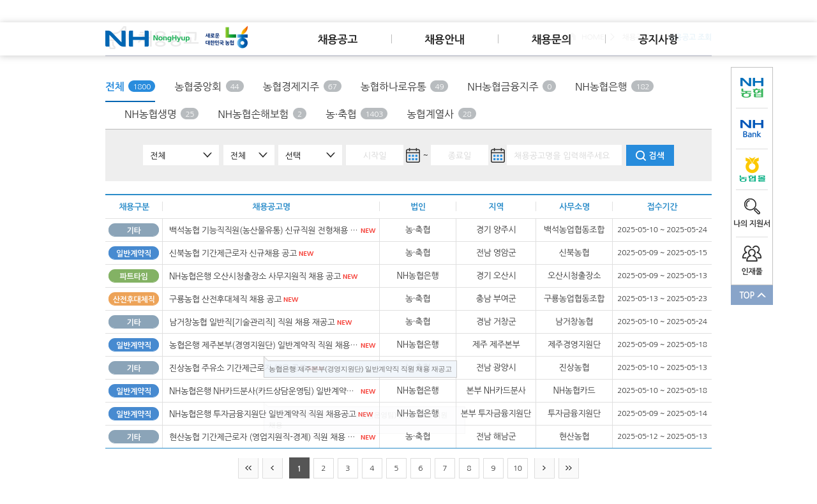
Task: Go to page 2
Action: pos(324,468)
